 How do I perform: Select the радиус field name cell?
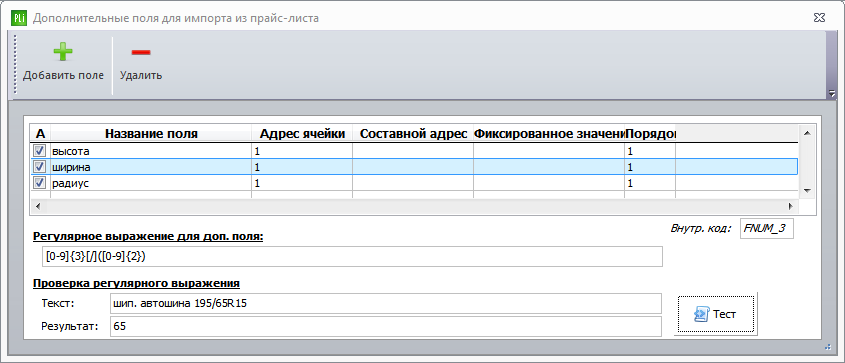click(151, 183)
